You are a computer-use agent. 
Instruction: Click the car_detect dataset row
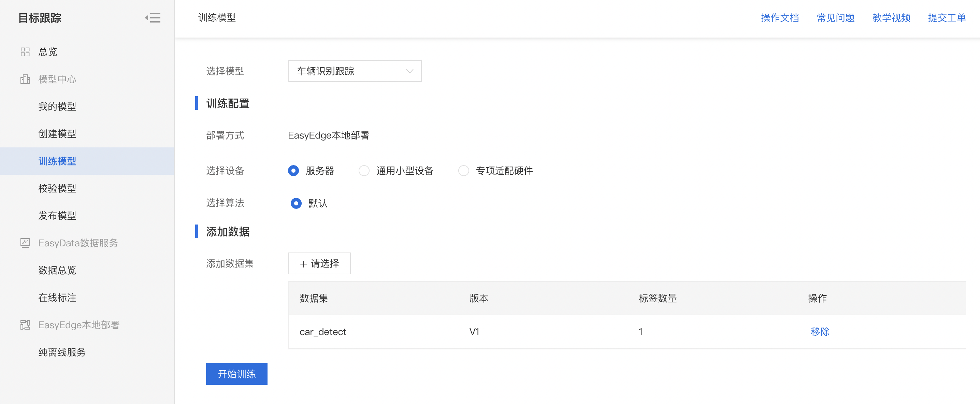(322, 331)
